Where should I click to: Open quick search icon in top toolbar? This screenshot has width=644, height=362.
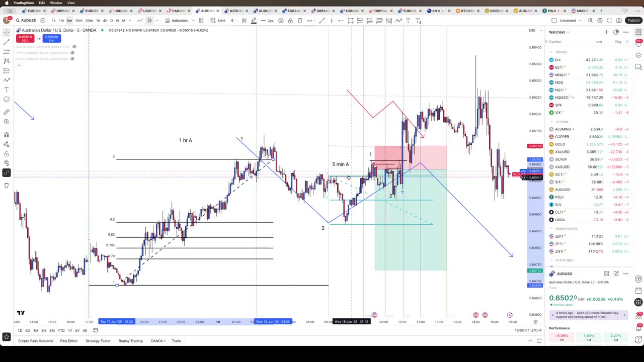click(x=590, y=21)
